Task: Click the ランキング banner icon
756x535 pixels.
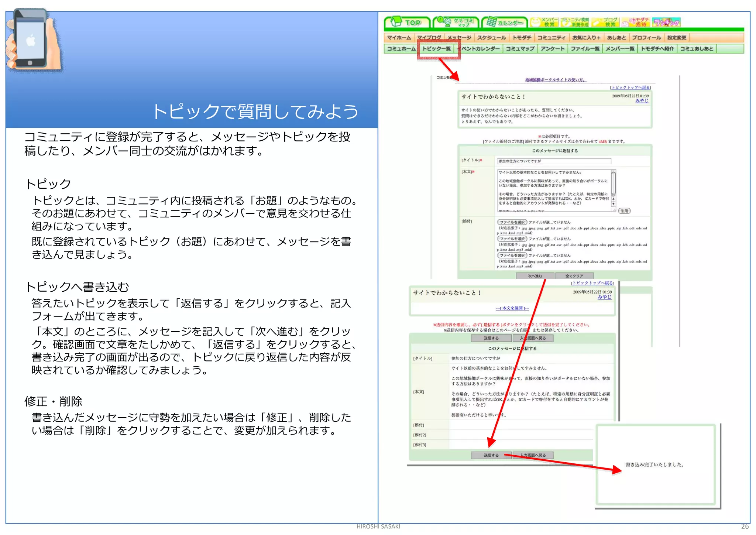Action: coord(666,22)
